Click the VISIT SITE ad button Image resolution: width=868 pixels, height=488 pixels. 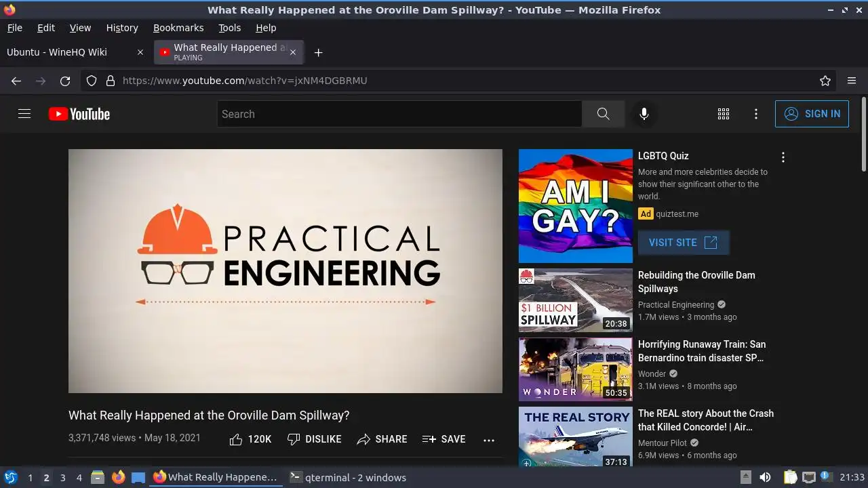[684, 243]
